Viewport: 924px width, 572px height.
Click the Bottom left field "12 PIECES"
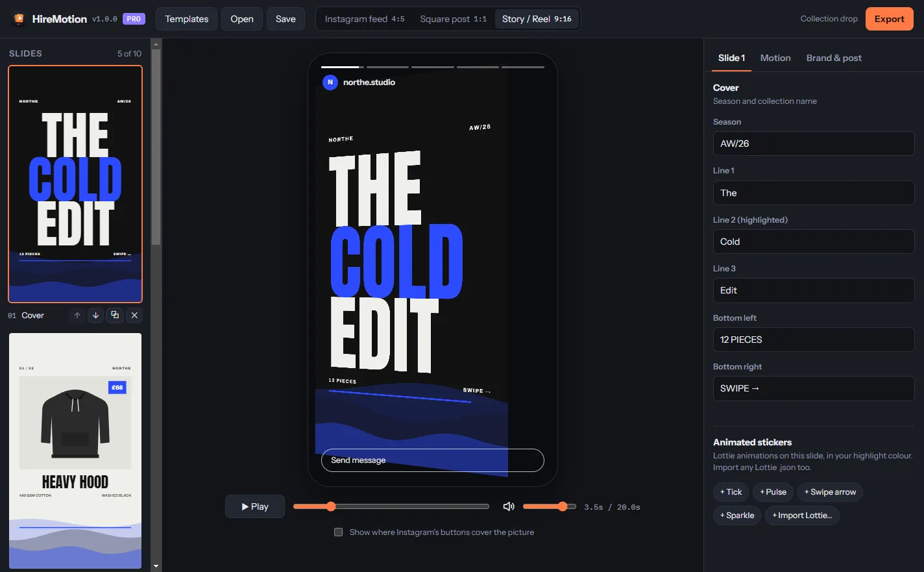814,340
